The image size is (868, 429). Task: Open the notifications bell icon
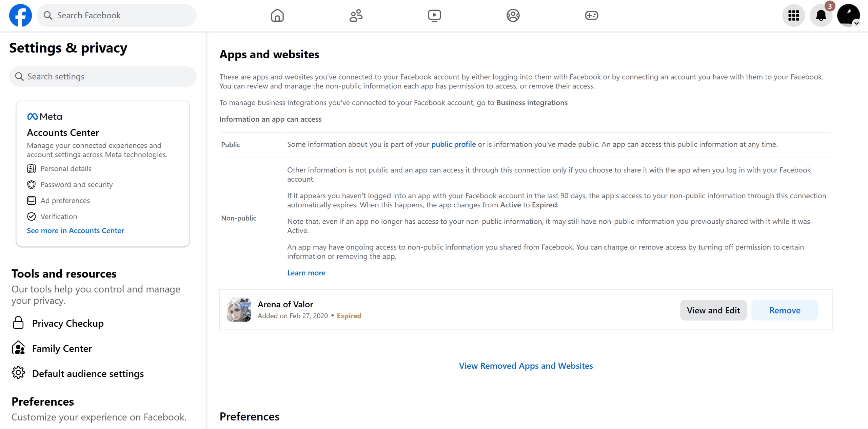tap(821, 15)
